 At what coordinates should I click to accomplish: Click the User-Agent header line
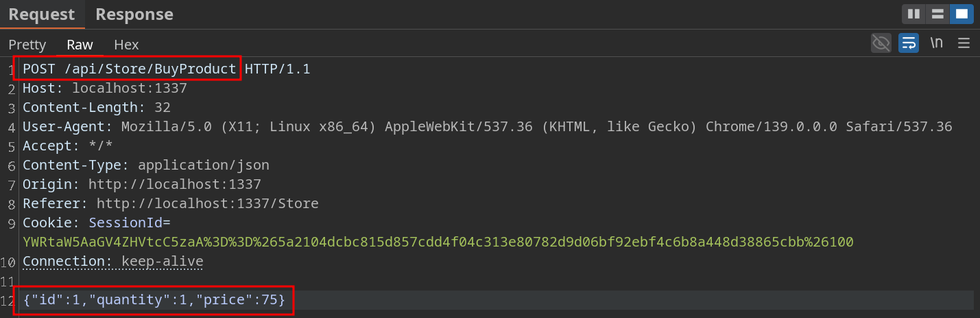point(487,126)
